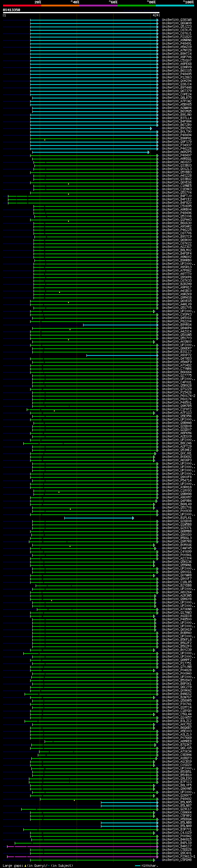Screen dimensions: 197x868
Task: Open hit UniRef100_Q6GW08
Action: (x=177, y=23)
